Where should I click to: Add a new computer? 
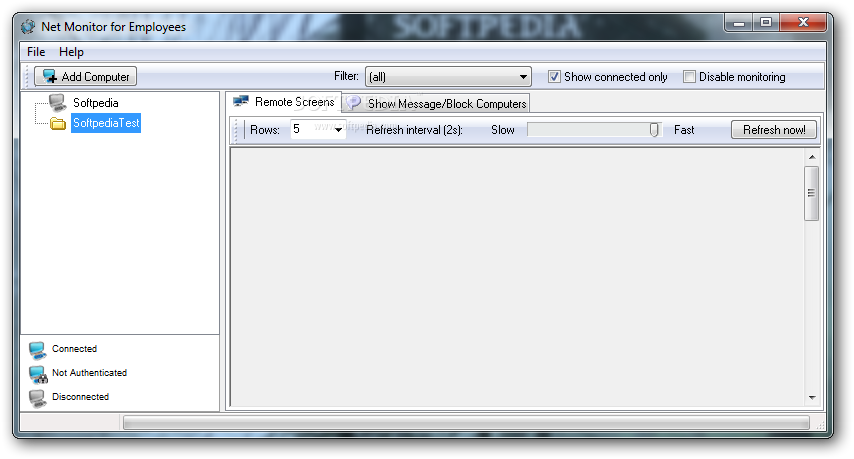(x=86, y=76)
